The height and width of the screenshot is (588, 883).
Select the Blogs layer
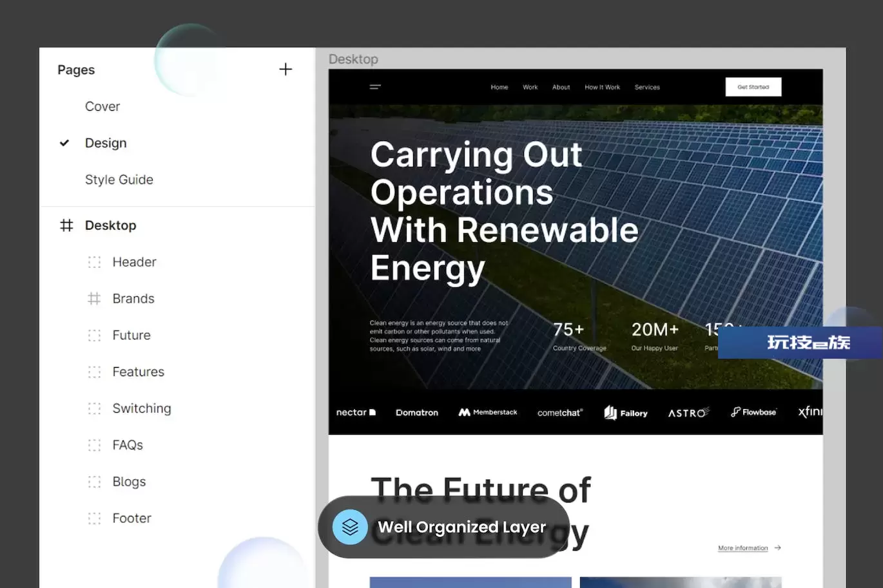[x=129, y=482]
